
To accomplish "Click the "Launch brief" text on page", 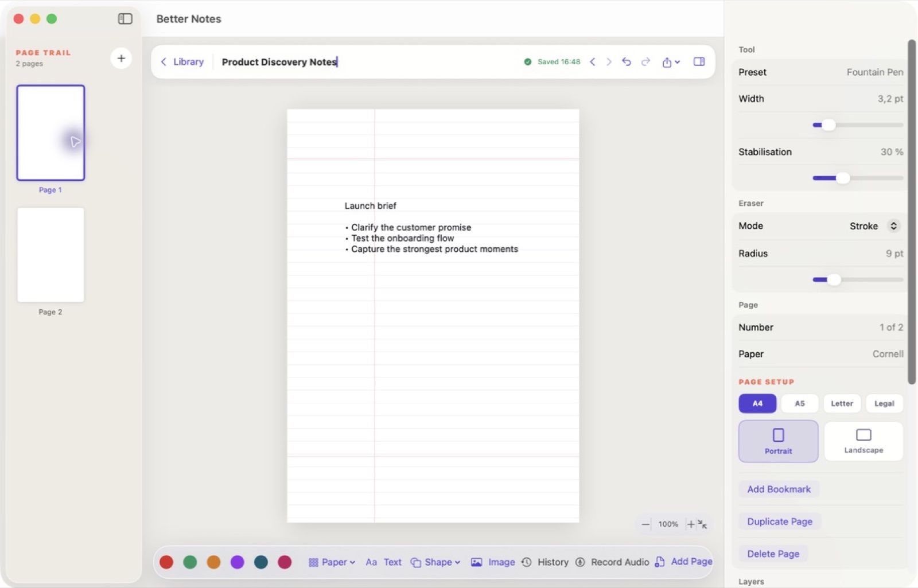I will [x=370, y=206].
